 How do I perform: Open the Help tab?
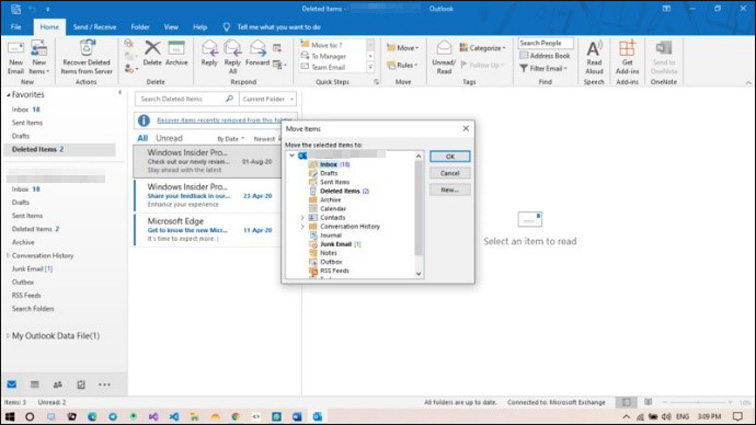click(200, 27)
